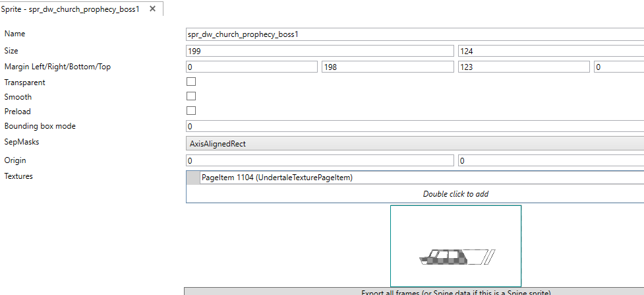Select the PageItem 1104 texture row

(x=422, y=178)
